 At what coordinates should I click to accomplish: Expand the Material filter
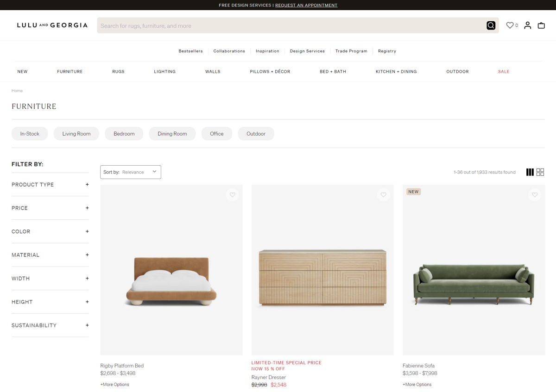(x=50, y=255)
